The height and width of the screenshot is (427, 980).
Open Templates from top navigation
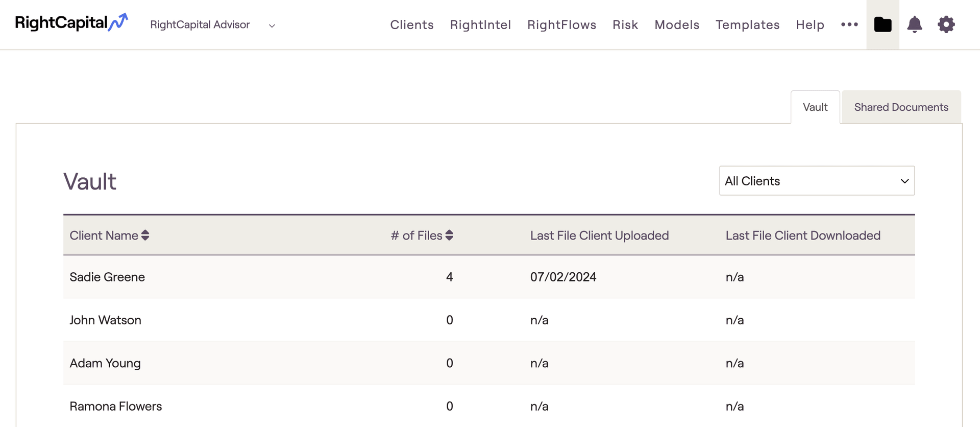747,25
